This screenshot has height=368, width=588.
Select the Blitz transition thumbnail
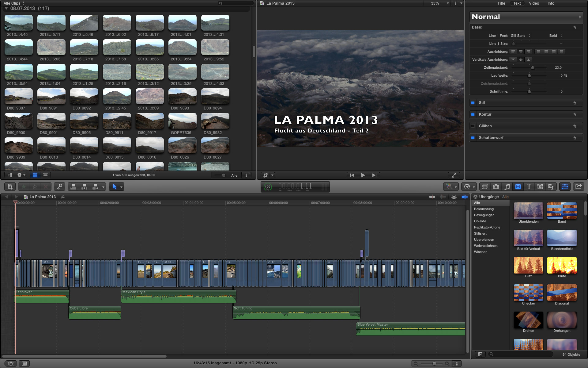point(528,266)
